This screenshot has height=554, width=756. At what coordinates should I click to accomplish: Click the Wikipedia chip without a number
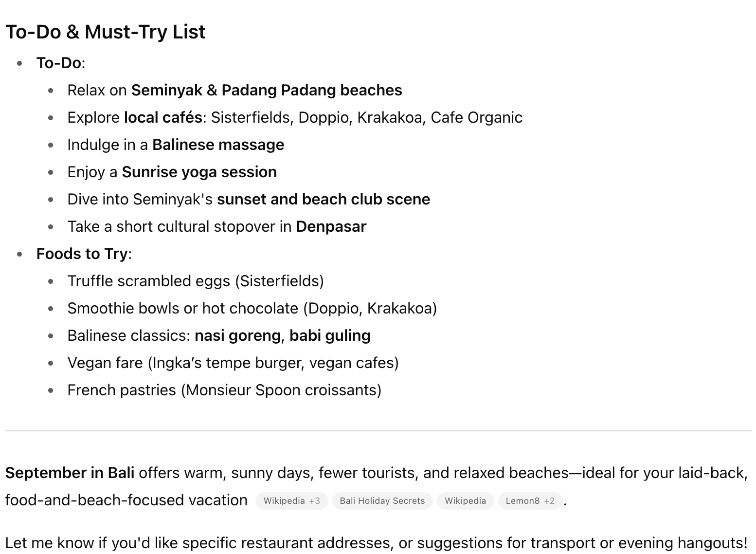coord(465,500)
